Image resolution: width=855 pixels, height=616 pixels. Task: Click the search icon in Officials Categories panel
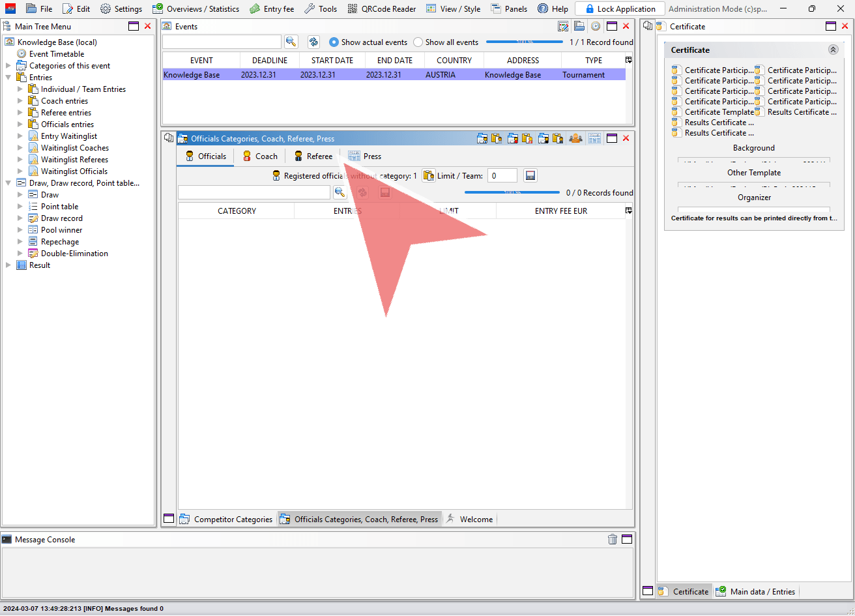coord(340,192)
